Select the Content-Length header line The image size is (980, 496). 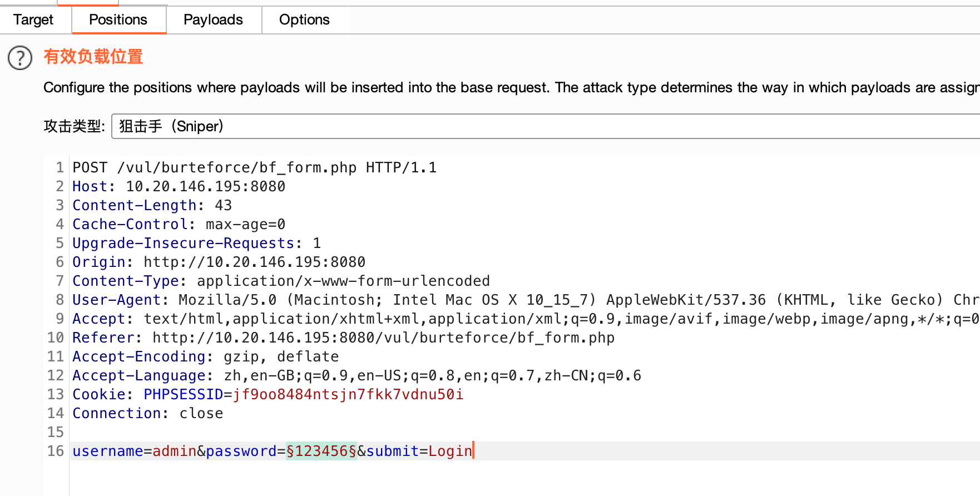coord(152,205)
